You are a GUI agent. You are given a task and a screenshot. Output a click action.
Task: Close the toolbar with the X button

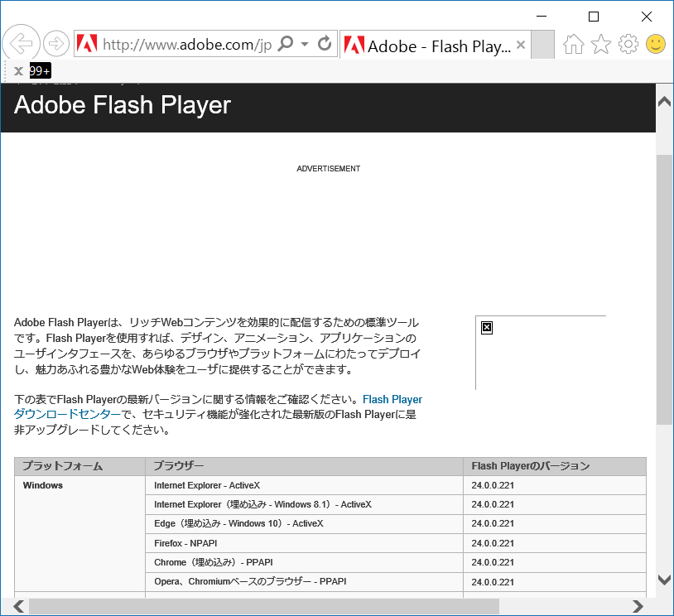click(18, 71)
